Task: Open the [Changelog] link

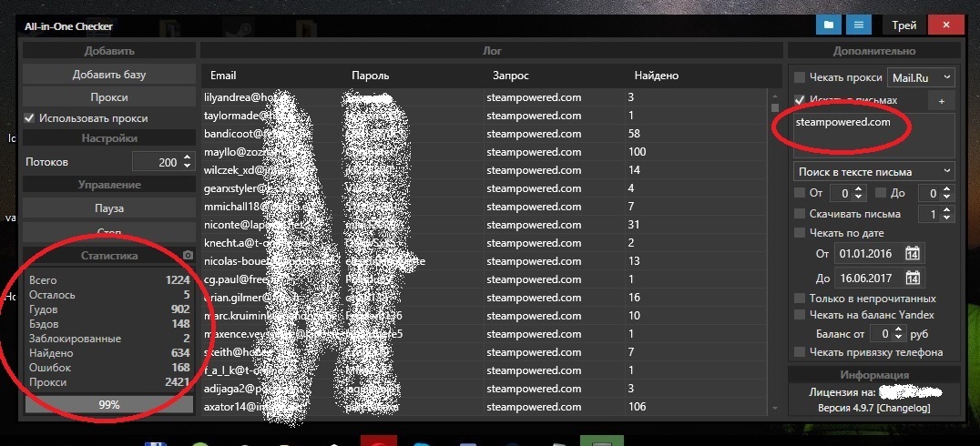Action: [903, 407]
